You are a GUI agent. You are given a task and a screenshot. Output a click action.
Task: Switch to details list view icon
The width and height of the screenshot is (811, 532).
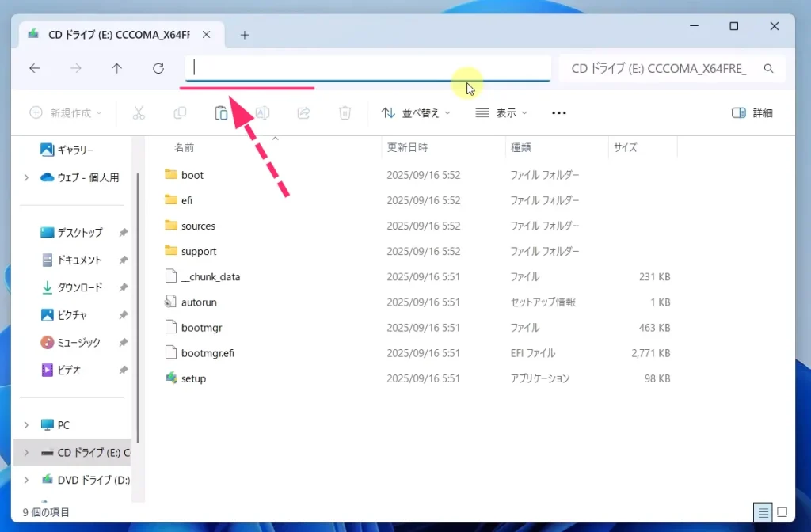click(763, 512)
